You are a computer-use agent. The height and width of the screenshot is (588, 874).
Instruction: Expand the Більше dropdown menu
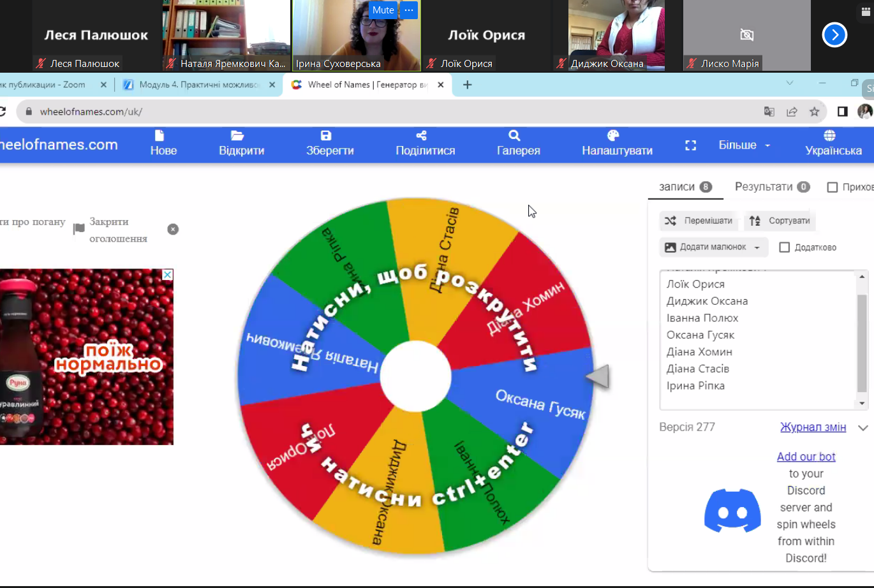pos(744,145)
